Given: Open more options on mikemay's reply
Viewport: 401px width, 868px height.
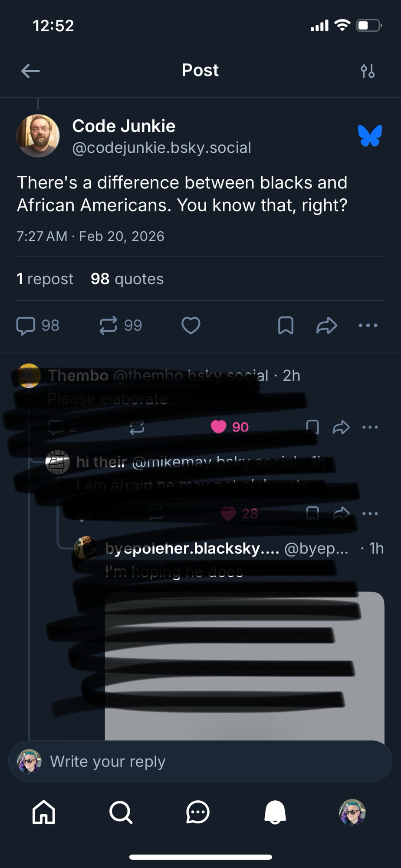Looking at the screenshot, I should (x=370, y=513).
